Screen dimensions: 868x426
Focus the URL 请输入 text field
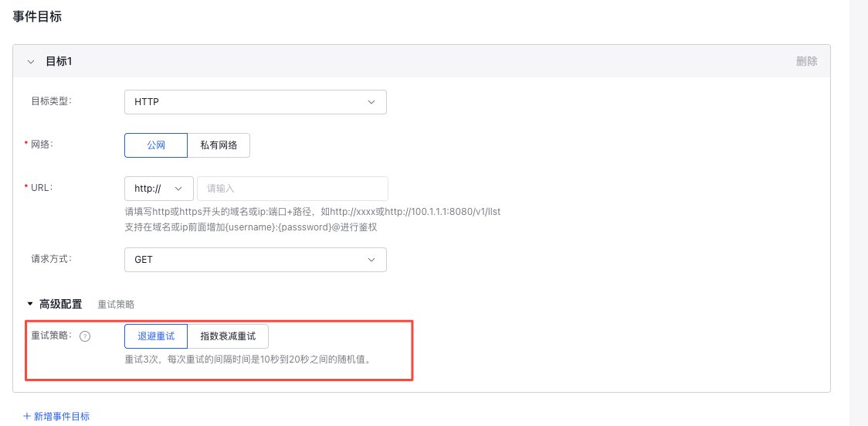tap(292, 189)
